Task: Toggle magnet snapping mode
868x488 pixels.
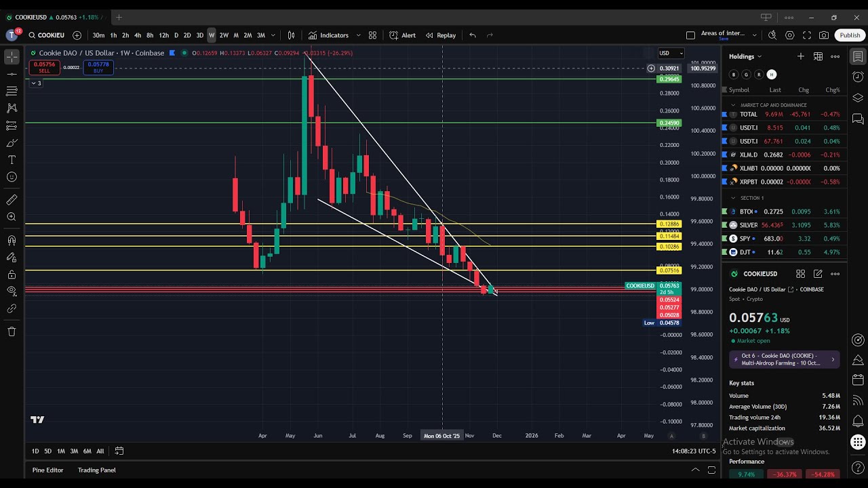Action: coord(12,240)
